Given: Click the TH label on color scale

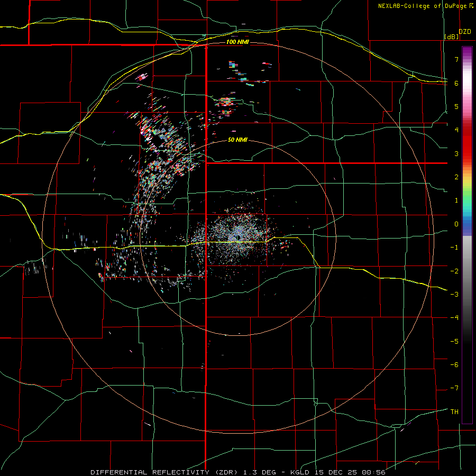Looking at the screenshot, I should [454, 412].
